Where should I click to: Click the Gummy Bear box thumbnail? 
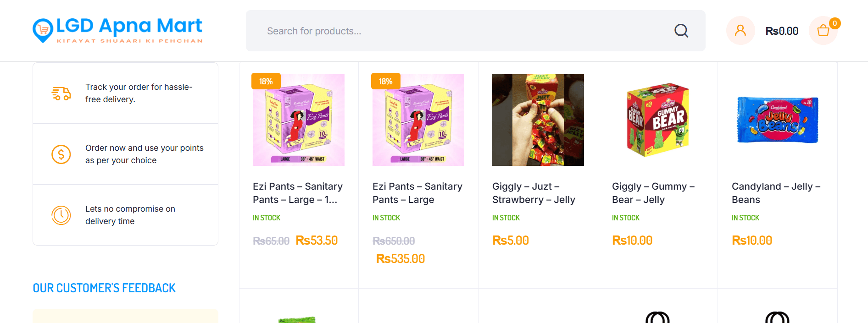tap(658, 120)
